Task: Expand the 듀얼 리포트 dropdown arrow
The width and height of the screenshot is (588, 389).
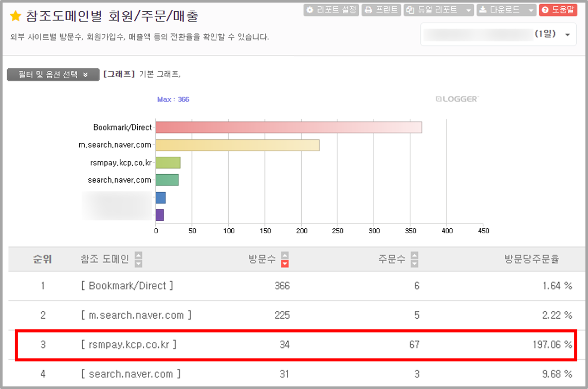Action: point(468,10)
